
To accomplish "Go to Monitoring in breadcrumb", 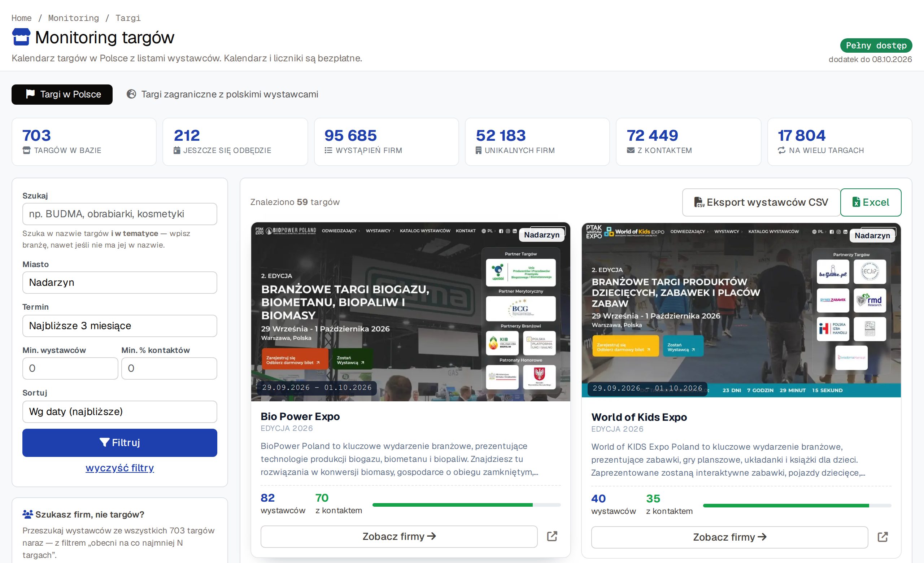I will coord(74,18).
